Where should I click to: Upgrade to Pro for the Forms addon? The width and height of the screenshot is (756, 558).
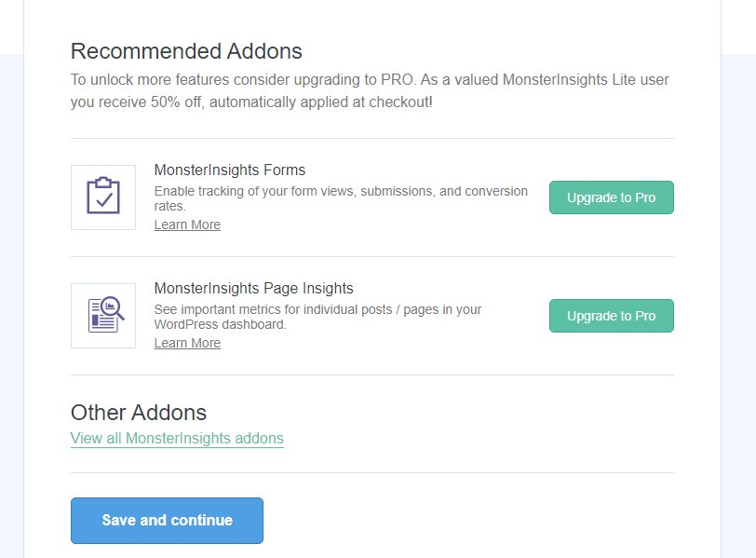612,197
